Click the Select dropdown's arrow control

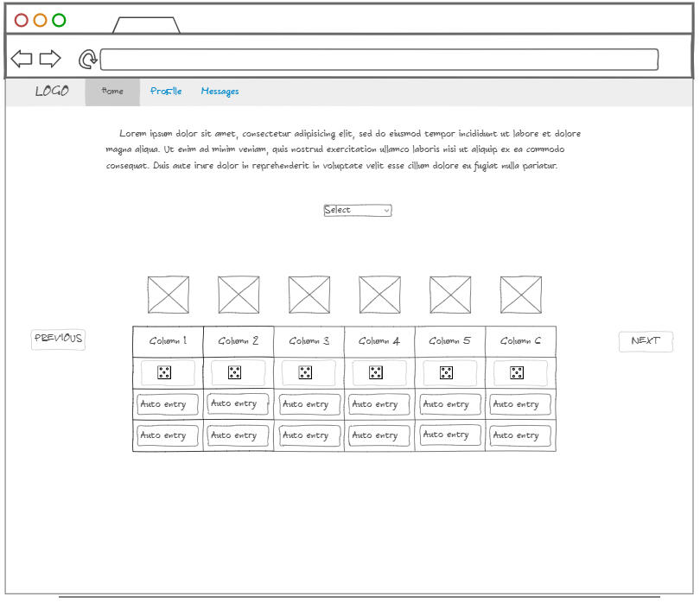tap(385, 210)
